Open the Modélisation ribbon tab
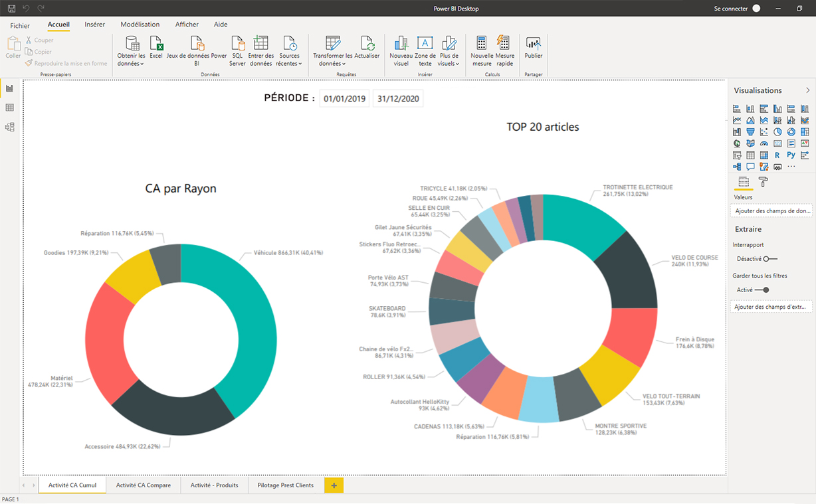Viewport: 816px width, 504px height. 140,25
